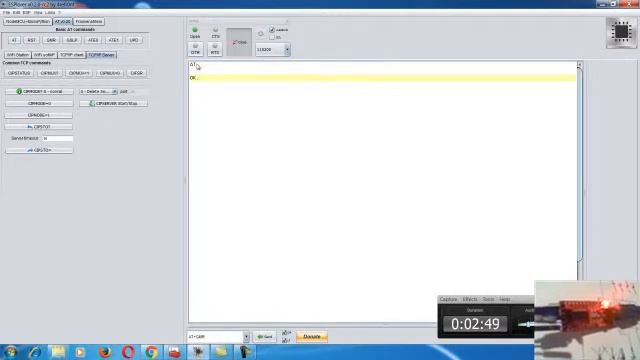Open the Links menu
This screenshot has width=640, height=360.
tap(50, 13)
